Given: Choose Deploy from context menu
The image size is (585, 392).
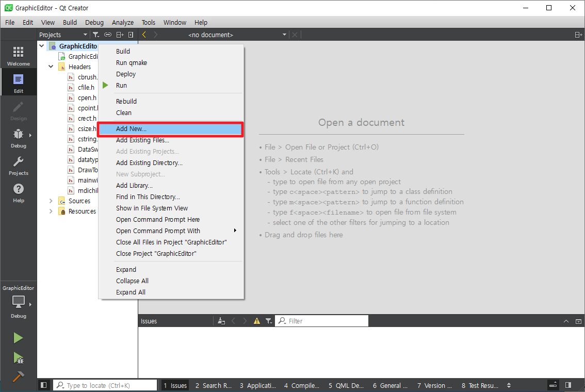Looking at the screenshot, I should pos(171,74).
